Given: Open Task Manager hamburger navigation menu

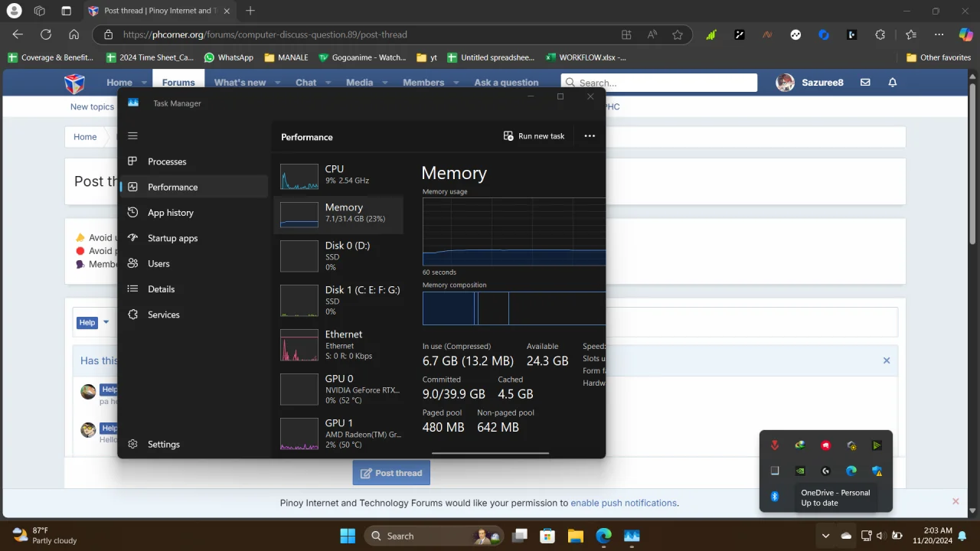Looking at the screenshot, I should (132, 136).
